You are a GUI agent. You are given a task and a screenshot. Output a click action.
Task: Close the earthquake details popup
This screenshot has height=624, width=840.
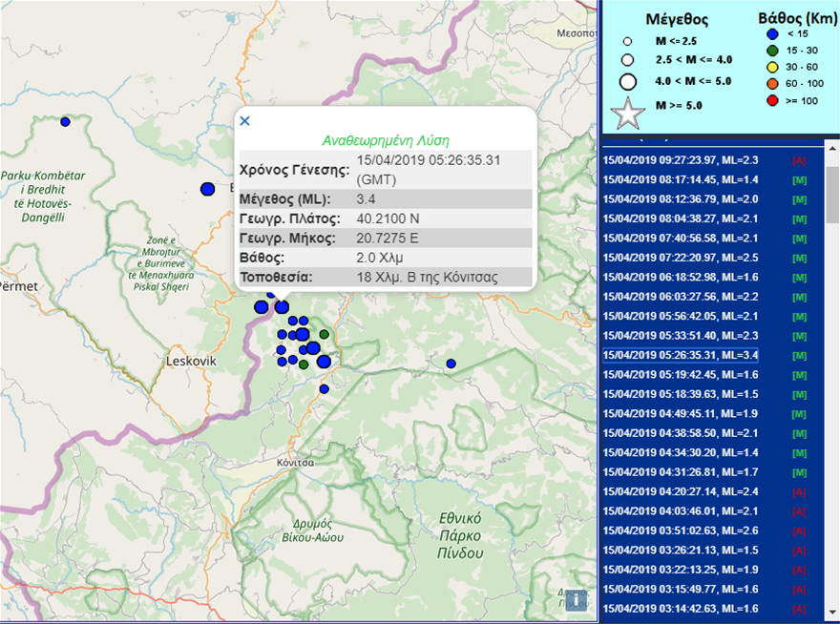(244, 120)
